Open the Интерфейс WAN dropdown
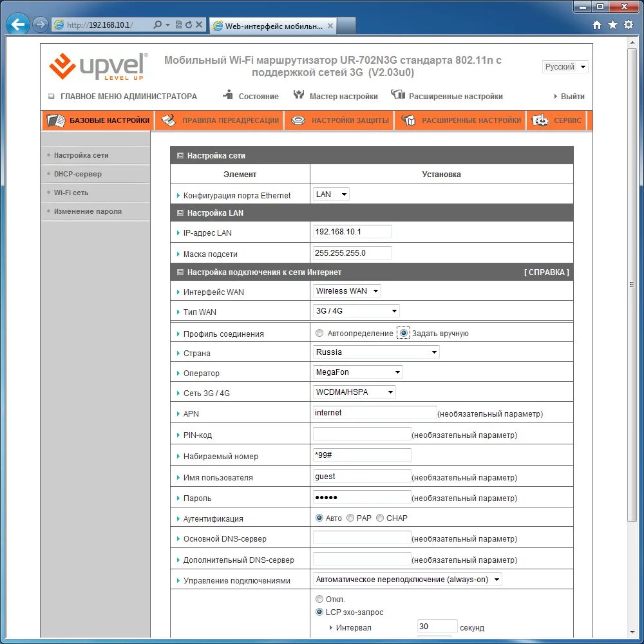This screenshot has width=644, height=644. coord(346,291)
